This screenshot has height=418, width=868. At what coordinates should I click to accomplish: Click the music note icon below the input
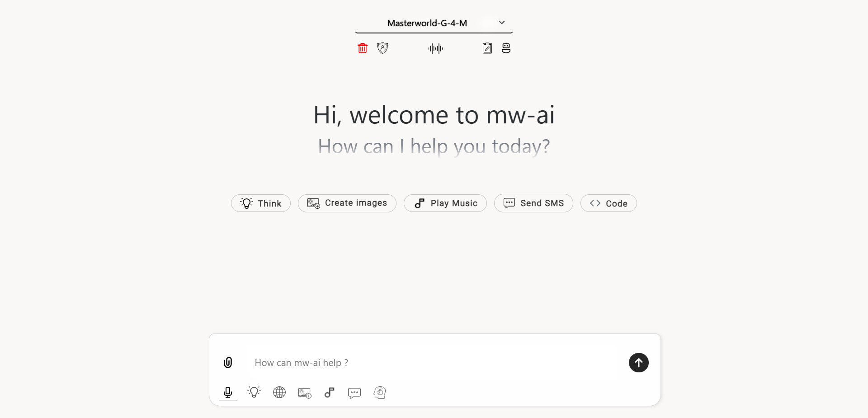(329, 393)
